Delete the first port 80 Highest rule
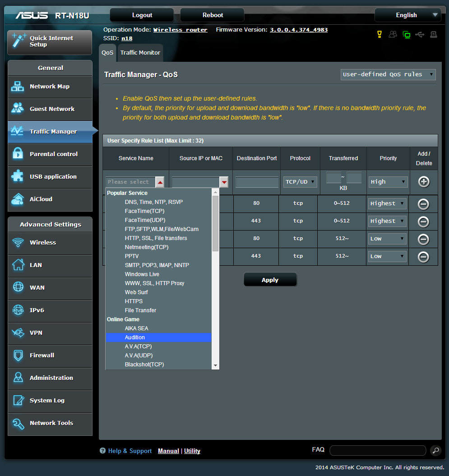 [423, 204]
